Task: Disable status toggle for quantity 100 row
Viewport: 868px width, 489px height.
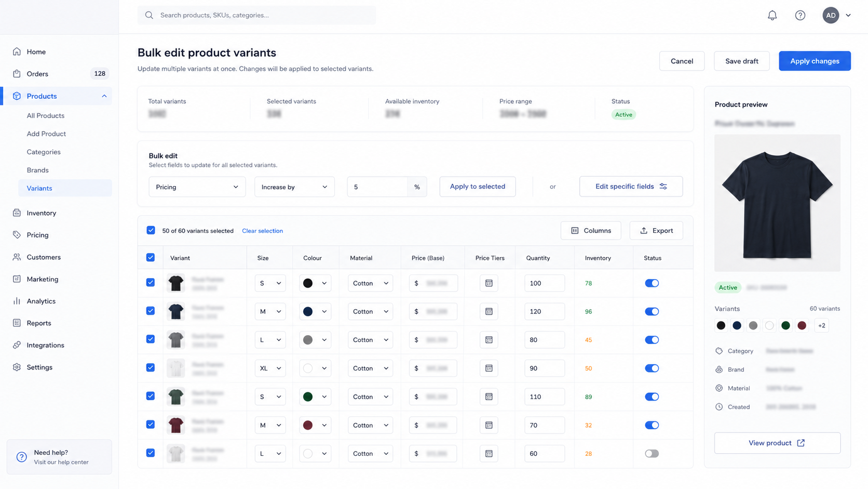Action: pos(652,283)
